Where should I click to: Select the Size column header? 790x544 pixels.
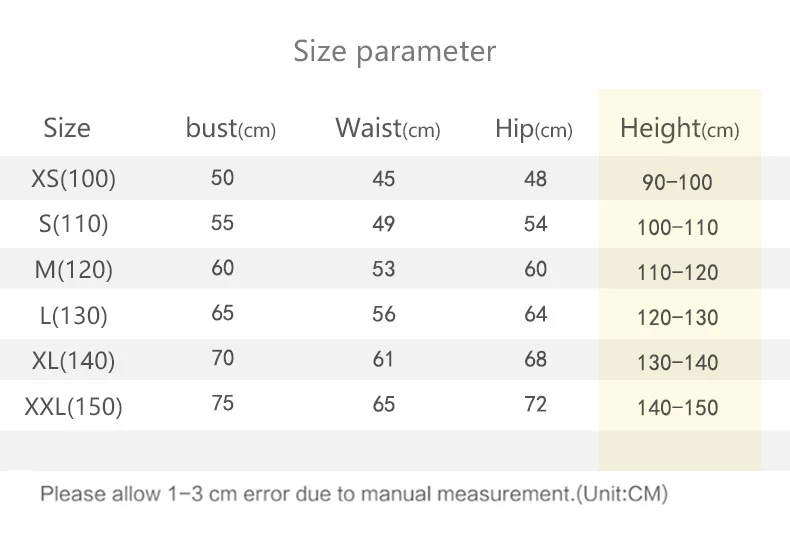(67, 128)
